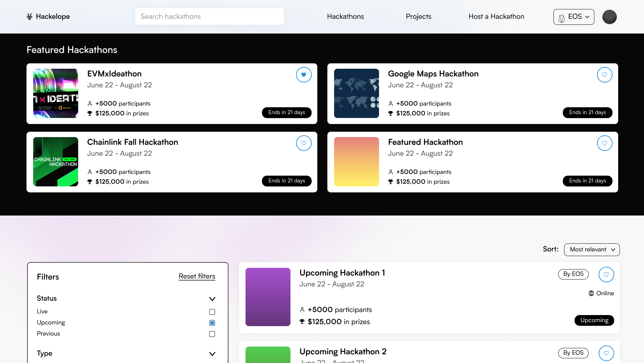Collapse the Status filter section
The width and height of the screenshot is (644, 363).
pos(212,299)
